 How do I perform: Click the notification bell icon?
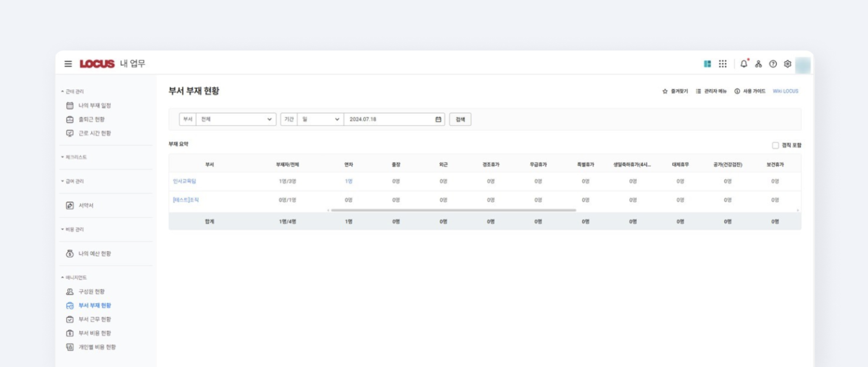[743, 64]
